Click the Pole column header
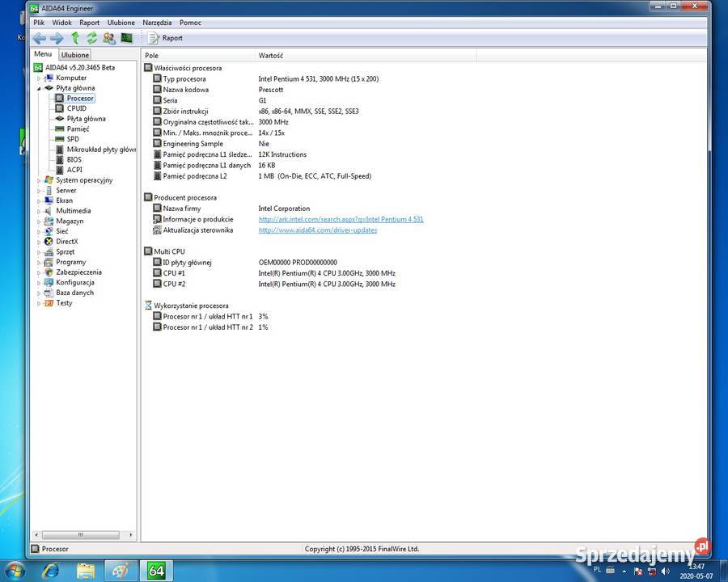This screenshot has height=582, width=728. 198,55
